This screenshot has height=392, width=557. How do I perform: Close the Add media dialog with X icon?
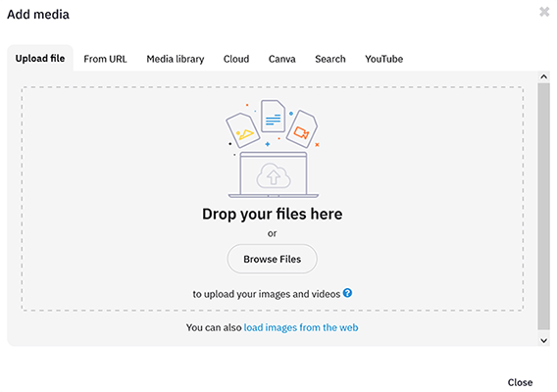pos(544,12)
